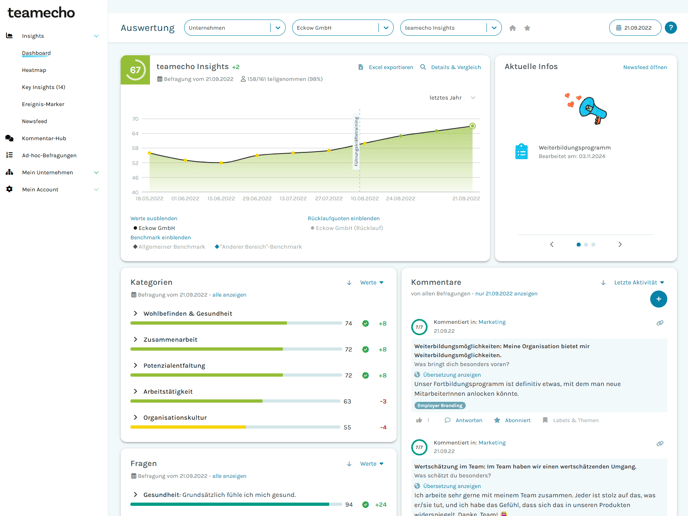This screenshot has height=516, width=688.
Task: Click sort direction arrow in Kategorien panel
Action: pos(349,283)
